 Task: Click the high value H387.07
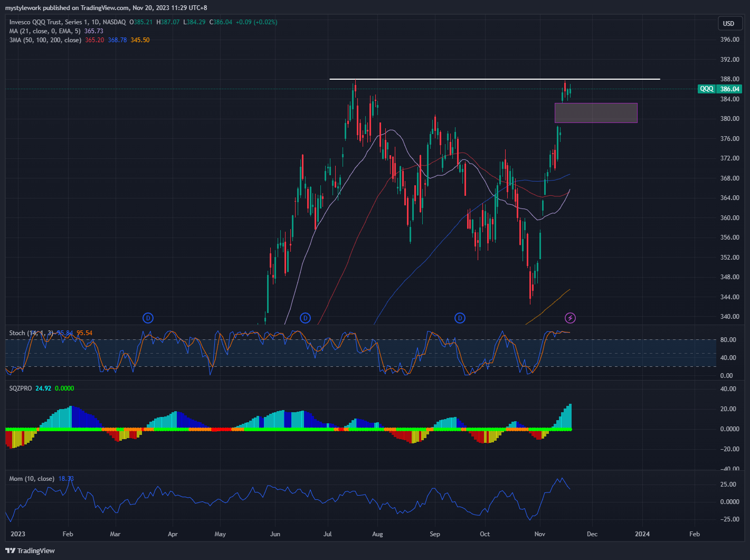click(x=168, y=22)
